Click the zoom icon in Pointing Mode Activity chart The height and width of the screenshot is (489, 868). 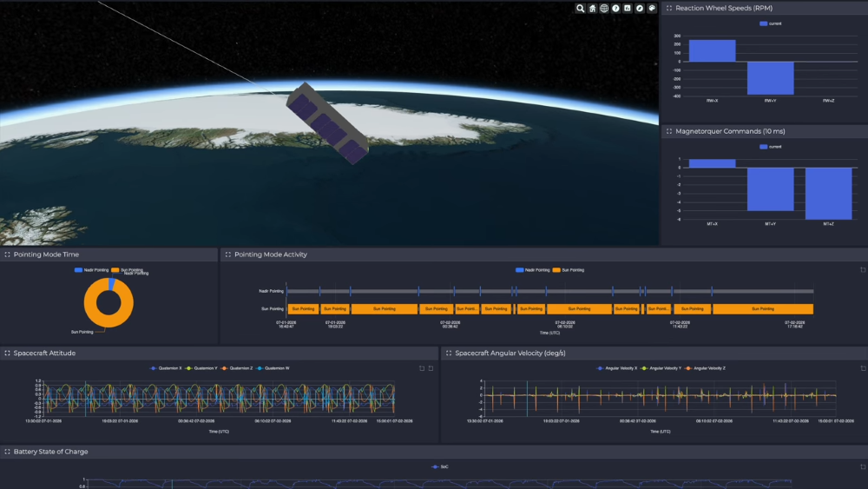coord(863,270)
